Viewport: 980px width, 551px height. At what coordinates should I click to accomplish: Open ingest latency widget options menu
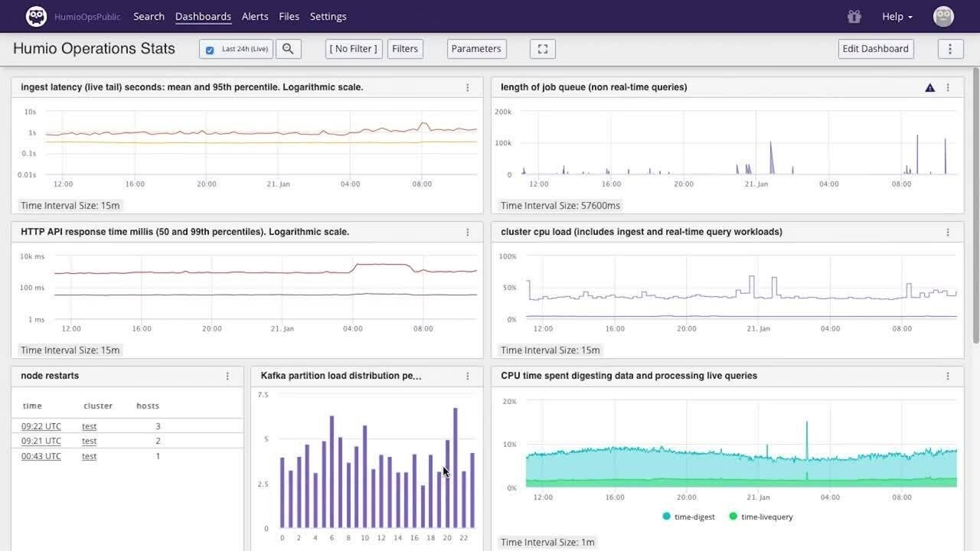click(468, 88)
